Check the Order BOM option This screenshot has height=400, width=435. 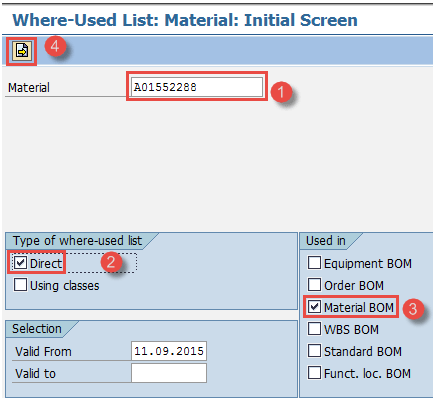(x=314, y=285)
